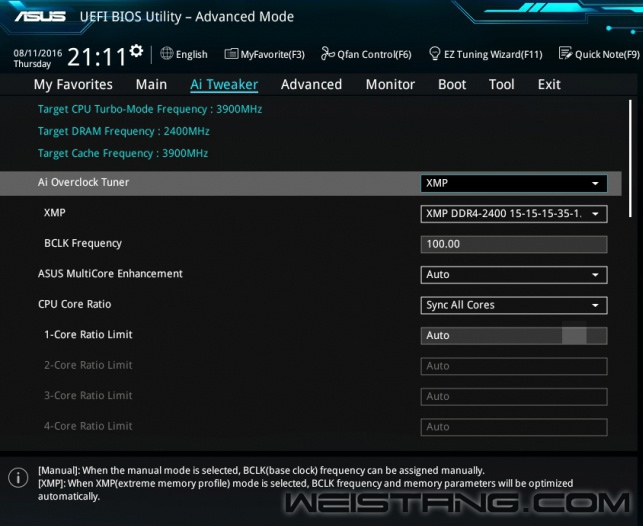643x526 pixels.
Task: Click the 3-Core Ratio Limit label
Action: click(88, 395)
